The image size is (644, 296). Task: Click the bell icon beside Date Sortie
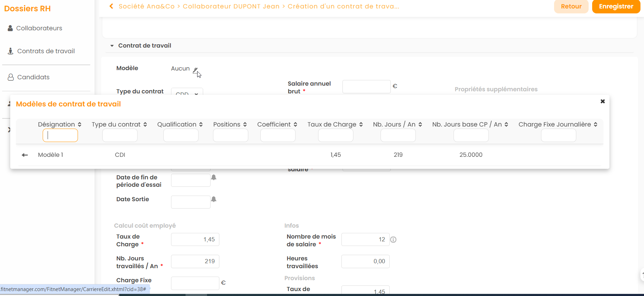pos(214,199)
